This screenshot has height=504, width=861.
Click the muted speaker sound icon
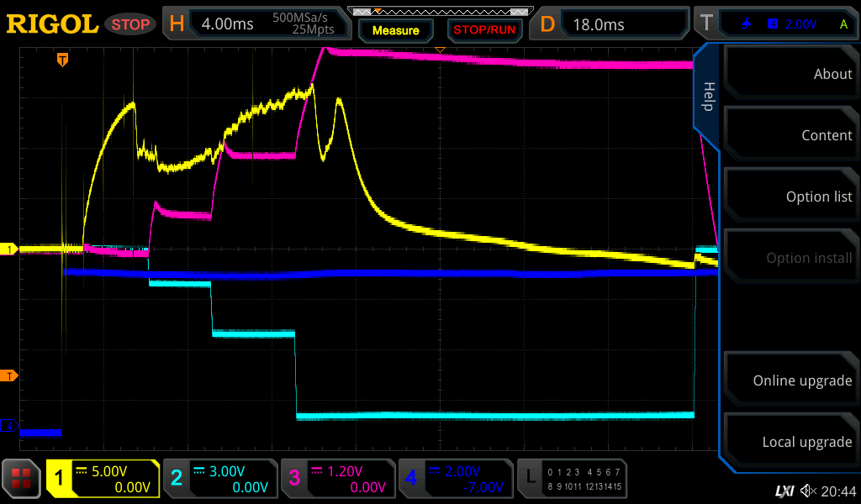click(x=808, y=491)
